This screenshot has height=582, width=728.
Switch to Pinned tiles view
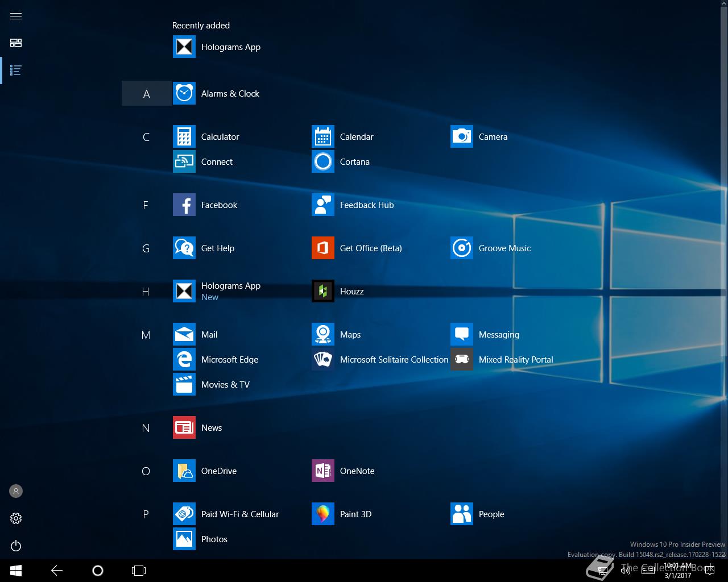(x=16, y=43)
